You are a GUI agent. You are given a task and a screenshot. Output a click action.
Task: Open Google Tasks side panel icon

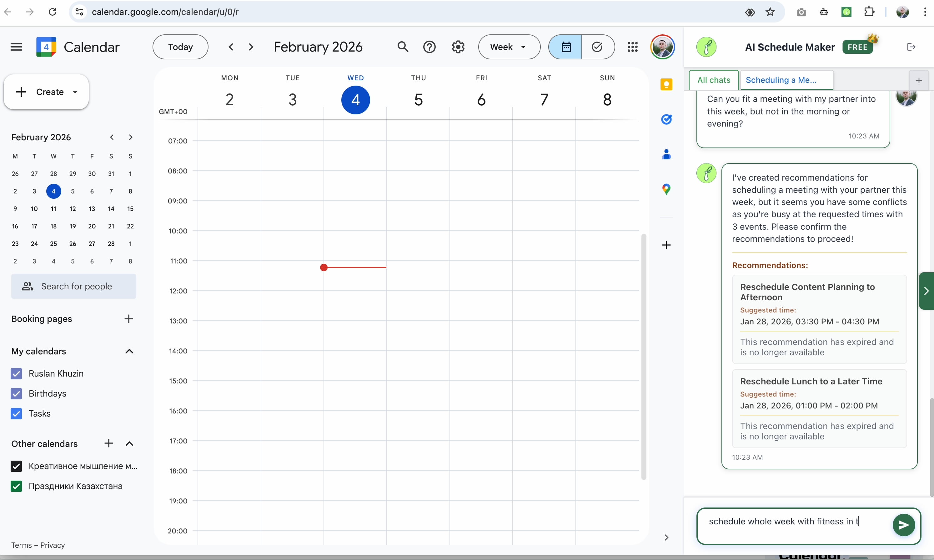point(666,119)
